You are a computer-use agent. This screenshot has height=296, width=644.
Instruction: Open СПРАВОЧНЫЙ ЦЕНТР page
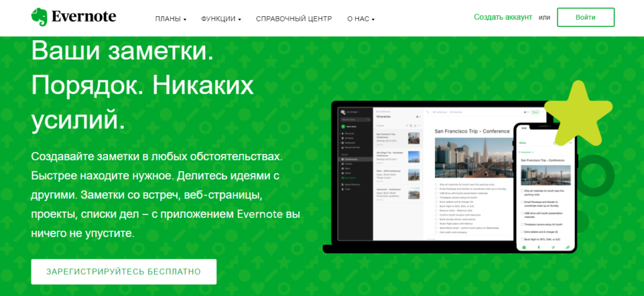[x=294, y=19]
